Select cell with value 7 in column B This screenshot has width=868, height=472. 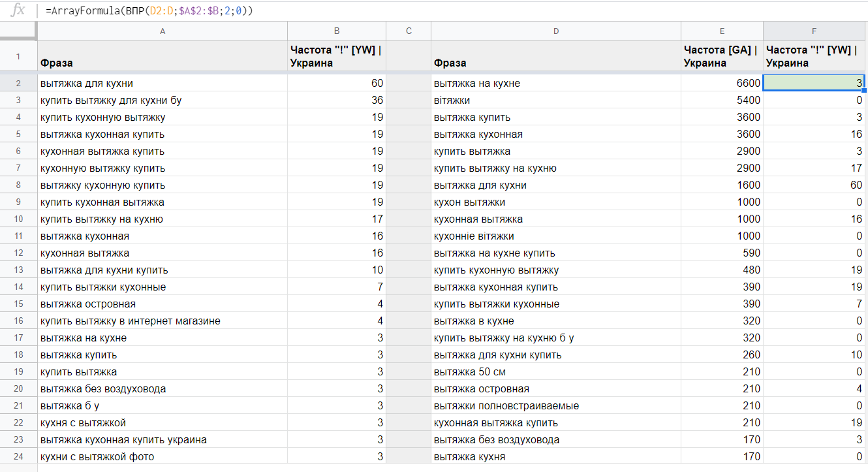click(337, 287)
